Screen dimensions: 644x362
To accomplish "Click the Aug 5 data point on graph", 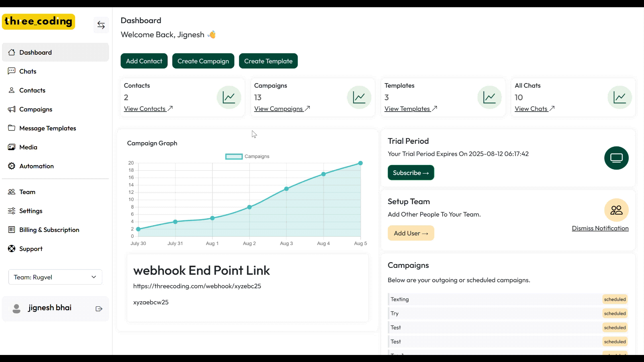I will tap(360, 163).
